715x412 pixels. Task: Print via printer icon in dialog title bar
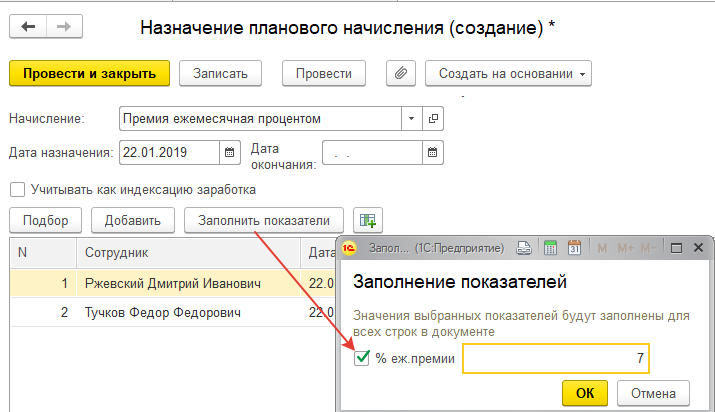523,248
